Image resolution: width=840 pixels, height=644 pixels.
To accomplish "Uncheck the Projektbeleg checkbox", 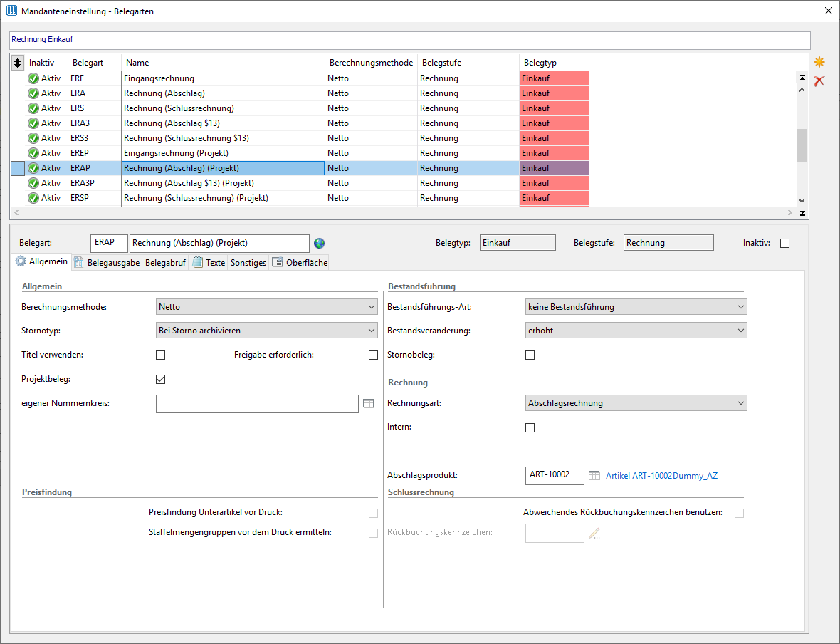I will coord(160,379).
